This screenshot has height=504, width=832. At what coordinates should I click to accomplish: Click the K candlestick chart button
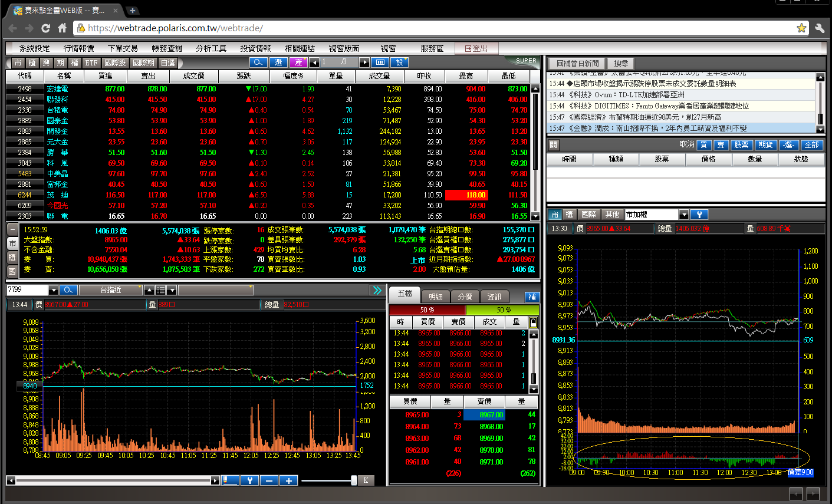point(366,480)
